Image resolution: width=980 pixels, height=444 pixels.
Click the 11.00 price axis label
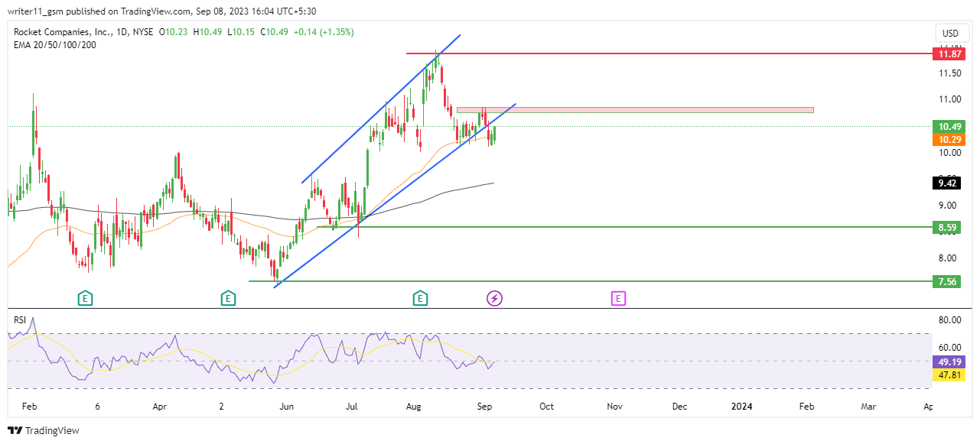pos(949,99)
